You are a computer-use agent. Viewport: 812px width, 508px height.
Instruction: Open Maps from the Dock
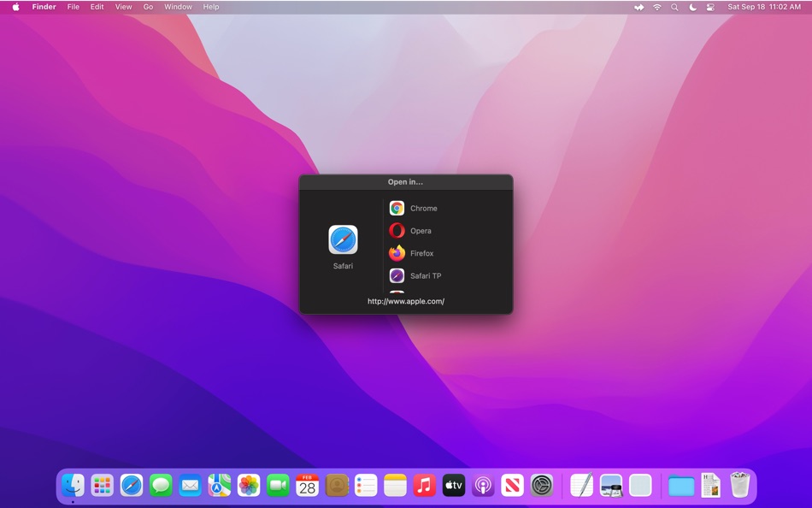click(220, 486)
